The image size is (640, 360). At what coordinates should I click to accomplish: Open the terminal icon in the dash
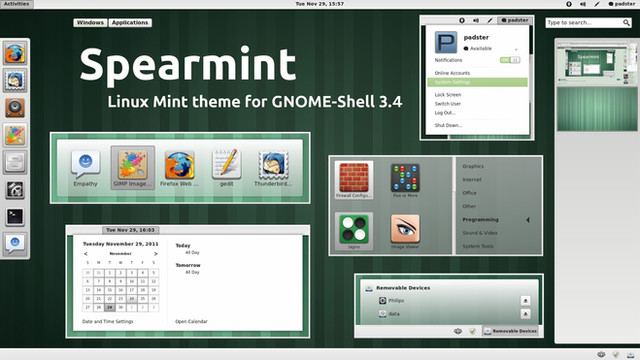15,216
